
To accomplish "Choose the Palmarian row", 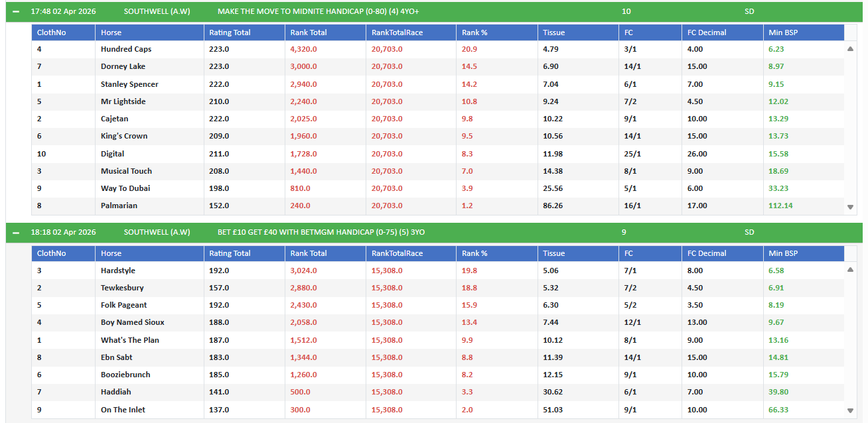I will 119,206.
